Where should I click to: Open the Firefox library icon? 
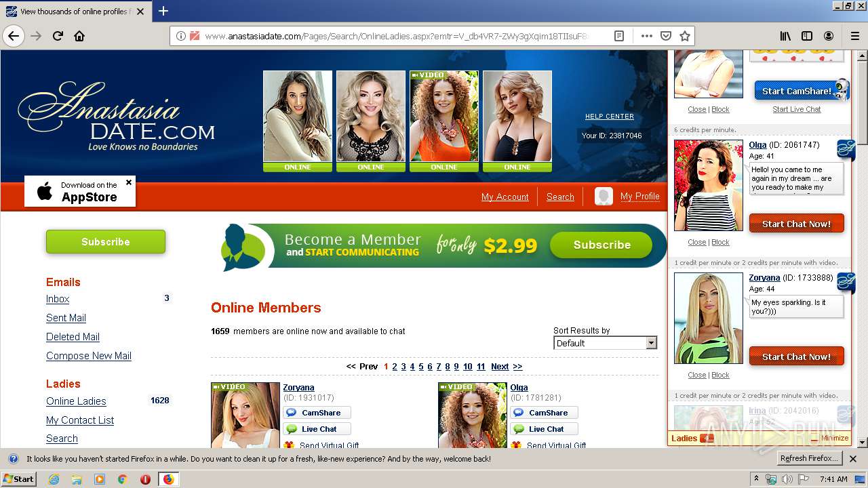pyautogui.click(x=785, y=36)
